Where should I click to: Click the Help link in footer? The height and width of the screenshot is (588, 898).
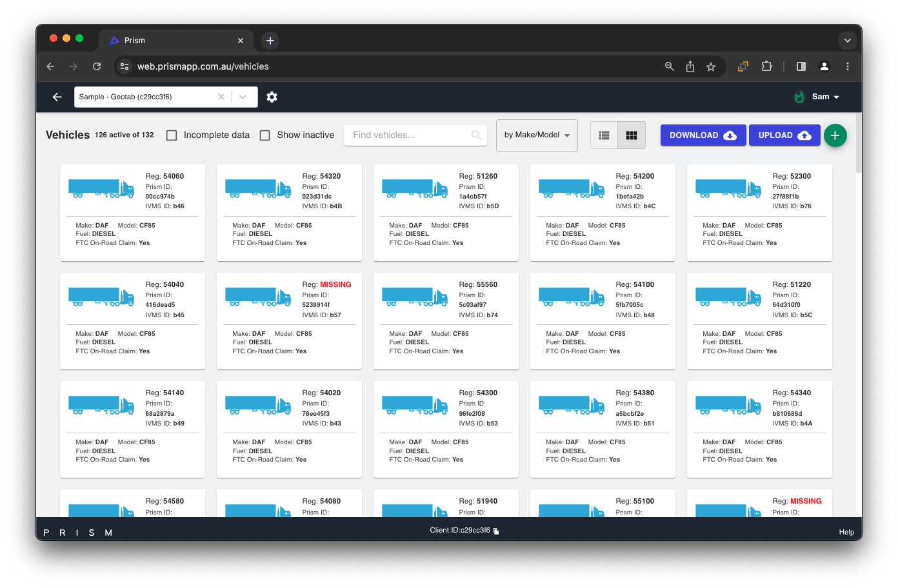point(846,532)
